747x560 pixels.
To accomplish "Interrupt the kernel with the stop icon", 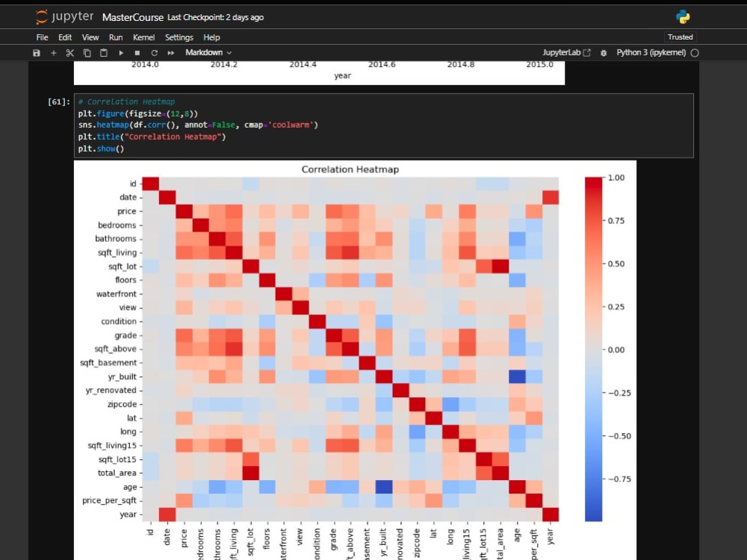I will click(x=137, y=53).
